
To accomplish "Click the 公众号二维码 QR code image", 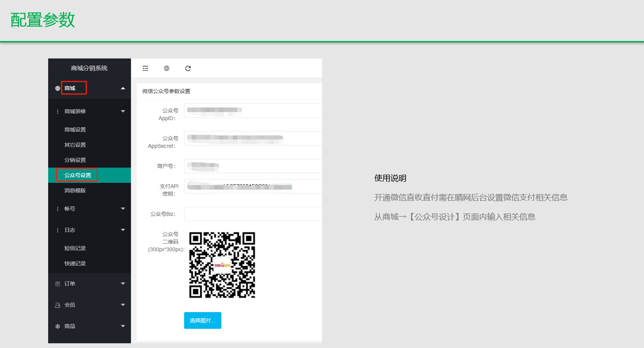I will pyautogui.click(x=222, y=265).
